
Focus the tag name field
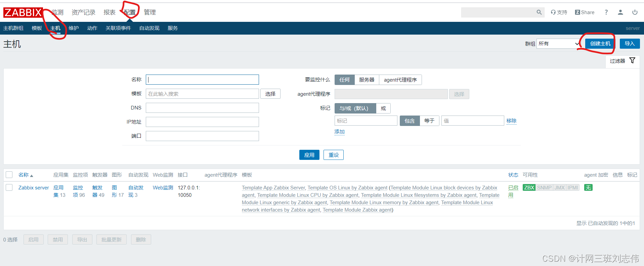[x=366, y=121]
